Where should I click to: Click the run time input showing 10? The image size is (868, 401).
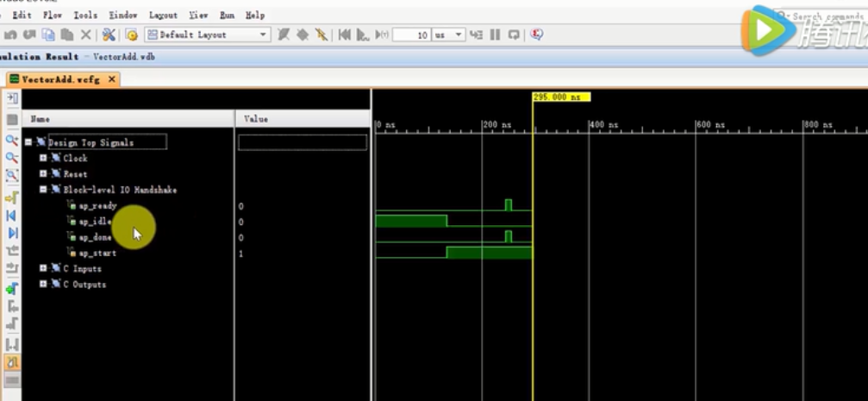coord(412,34)
